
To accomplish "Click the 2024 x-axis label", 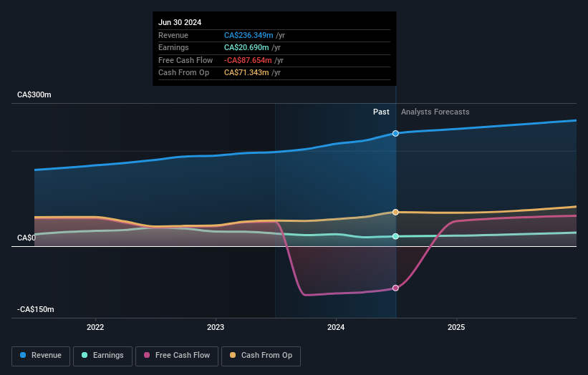I will click(x=336, y=327).
